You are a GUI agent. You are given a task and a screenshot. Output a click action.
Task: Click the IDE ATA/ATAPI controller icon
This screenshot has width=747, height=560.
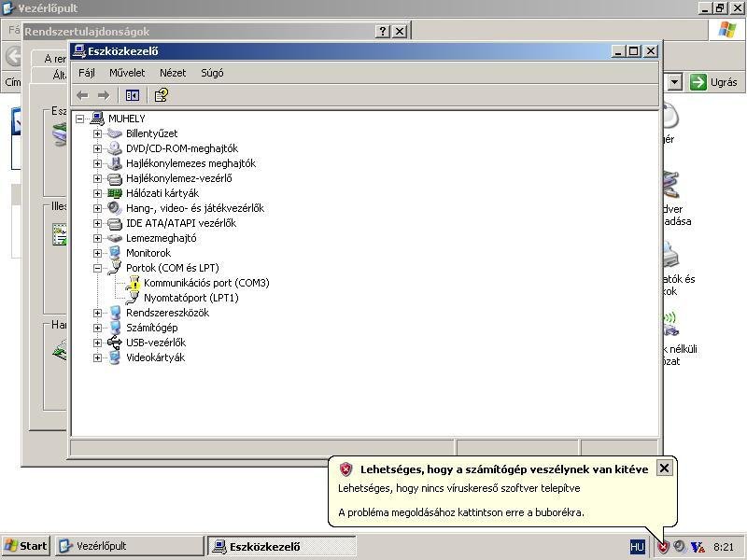pos(114,223)
